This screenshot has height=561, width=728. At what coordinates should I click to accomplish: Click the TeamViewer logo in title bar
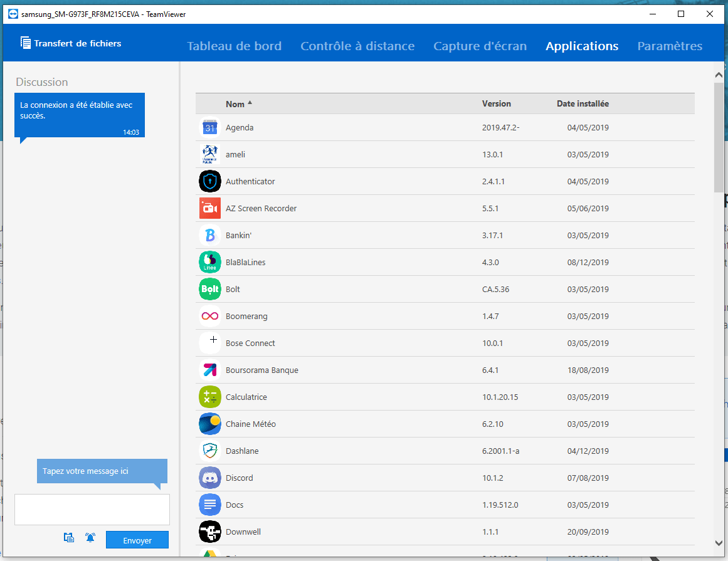tap(13, 14)
